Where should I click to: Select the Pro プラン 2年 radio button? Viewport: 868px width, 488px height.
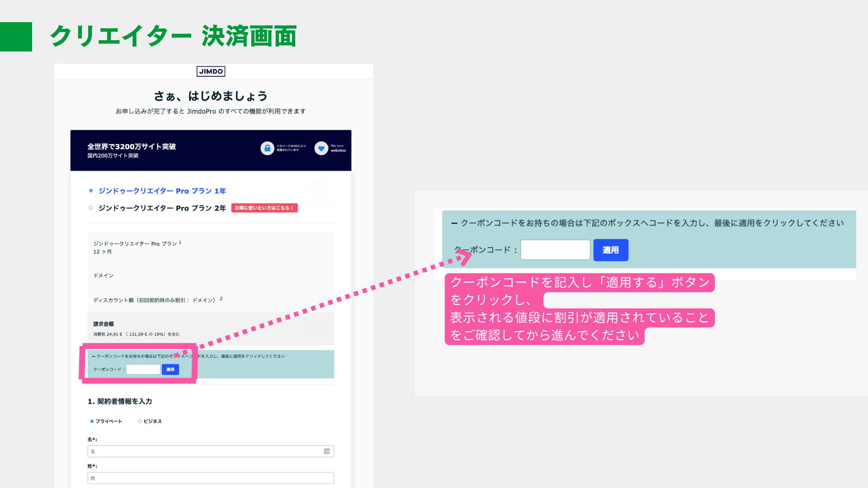91,208
